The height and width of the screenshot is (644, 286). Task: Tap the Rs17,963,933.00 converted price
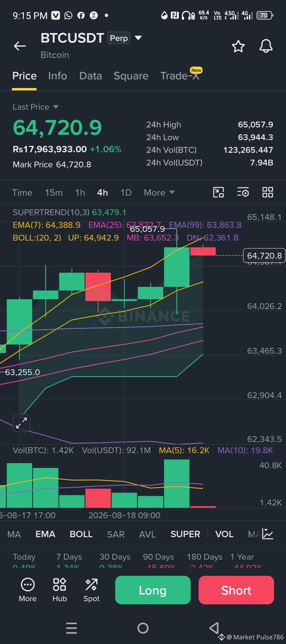50,149
